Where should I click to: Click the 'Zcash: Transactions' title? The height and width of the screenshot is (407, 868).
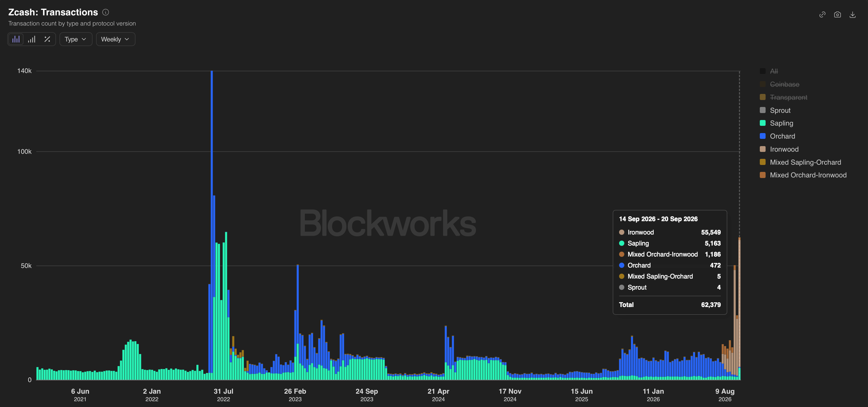coord(53,12)
